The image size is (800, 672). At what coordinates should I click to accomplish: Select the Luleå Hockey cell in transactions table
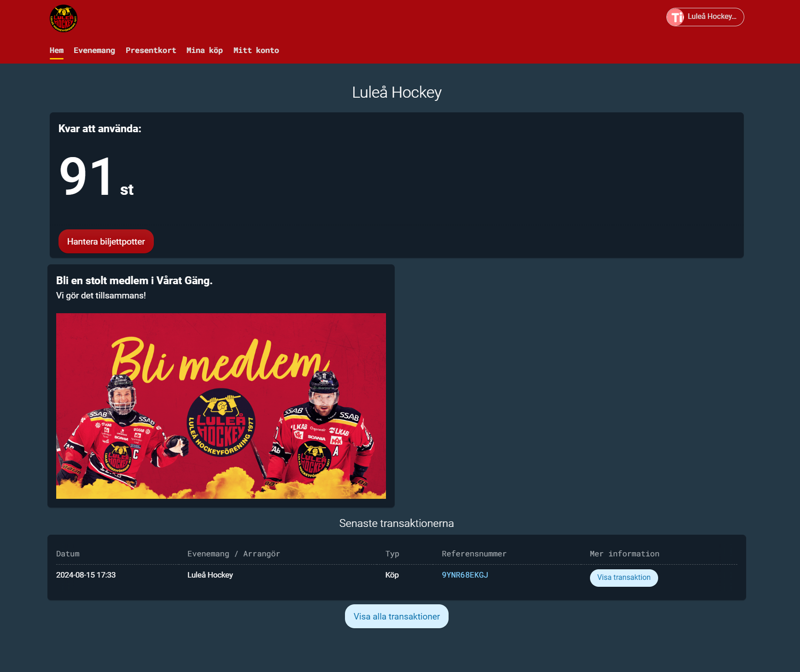coord(210,575)
